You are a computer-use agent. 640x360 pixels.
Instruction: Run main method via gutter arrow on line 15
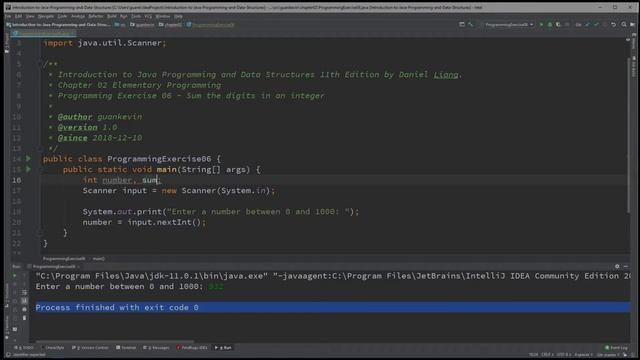pyautogui.click(x=28, y=169)
